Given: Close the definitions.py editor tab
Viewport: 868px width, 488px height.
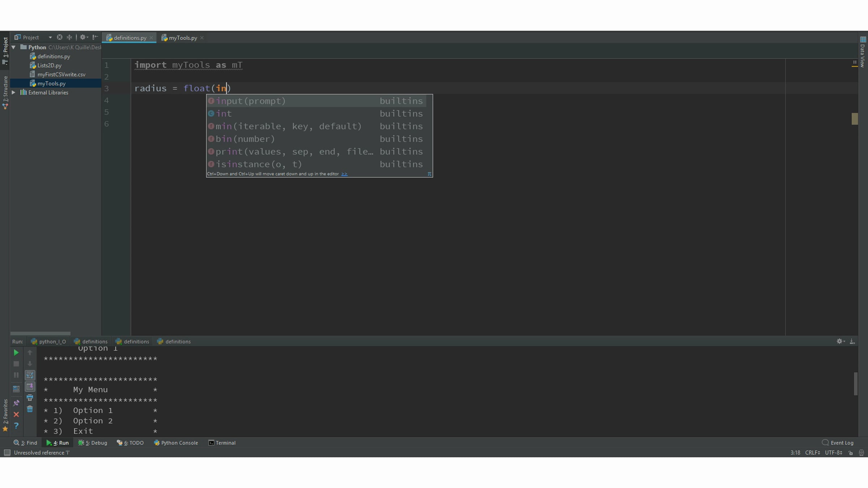Looking at the screenshot, I should [x=151, y=38].
